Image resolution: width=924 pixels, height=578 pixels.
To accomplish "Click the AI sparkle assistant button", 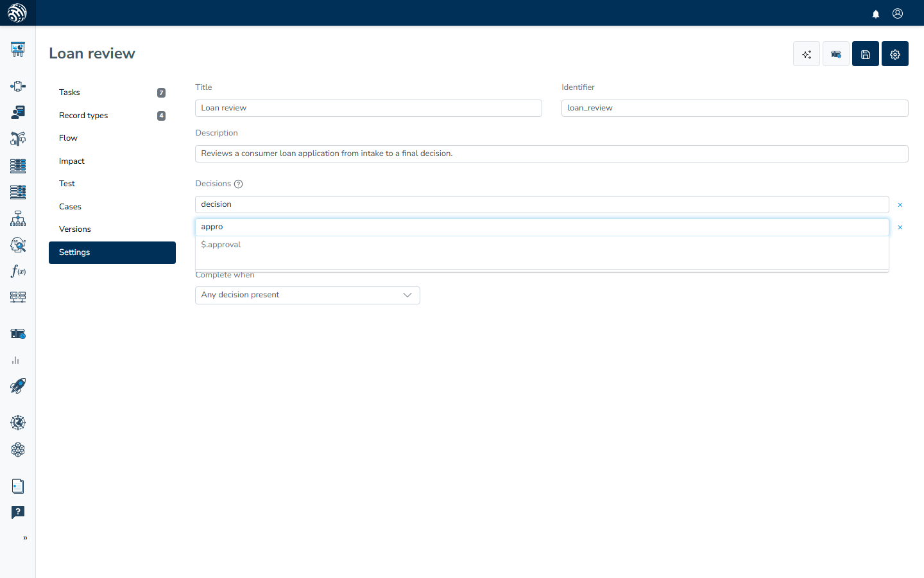I will 807,54.
